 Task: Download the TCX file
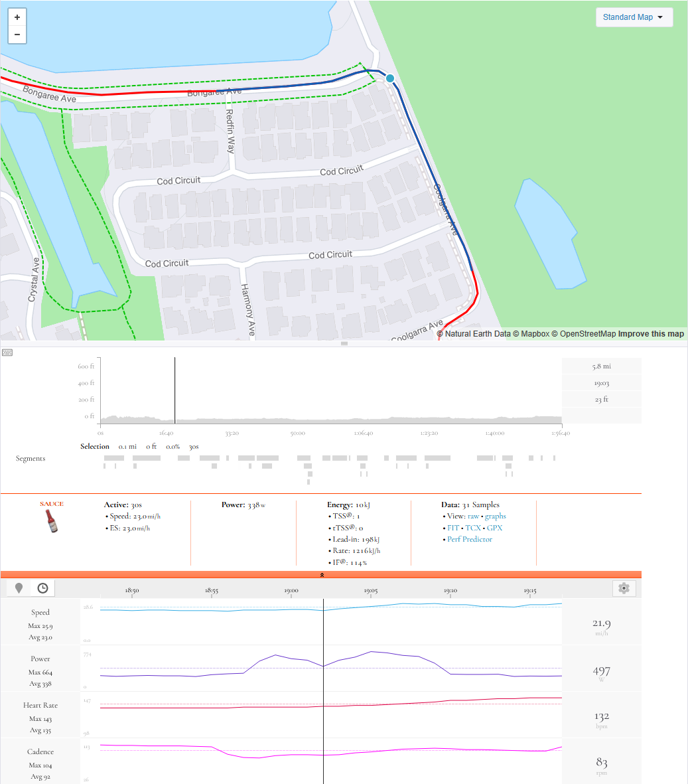473,528
